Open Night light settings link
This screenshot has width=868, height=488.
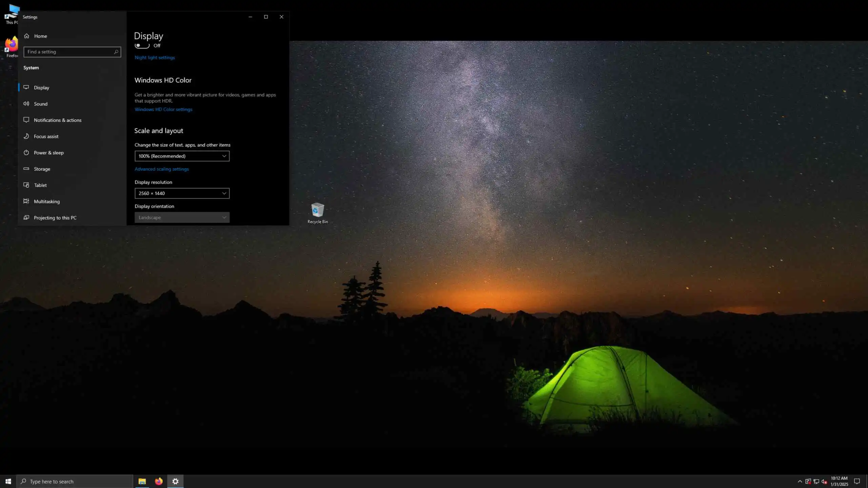tap(155, 58)
